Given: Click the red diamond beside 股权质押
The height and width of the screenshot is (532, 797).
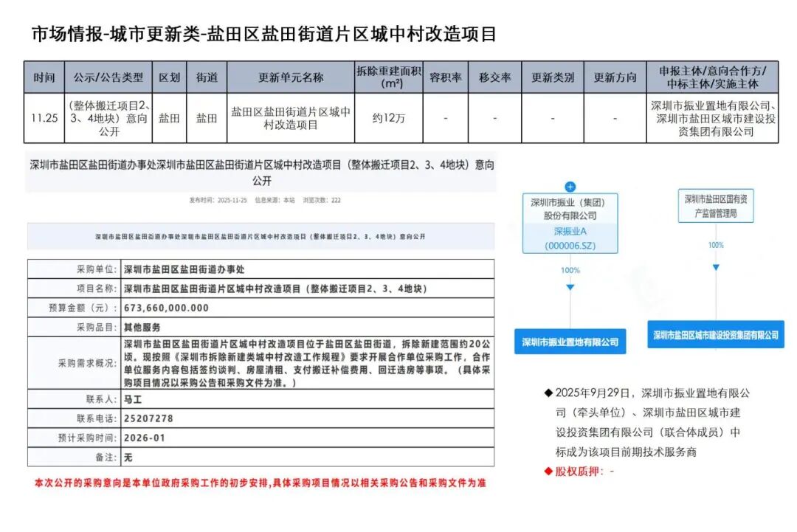Looking at the screenshot, I should coord(548,471).
